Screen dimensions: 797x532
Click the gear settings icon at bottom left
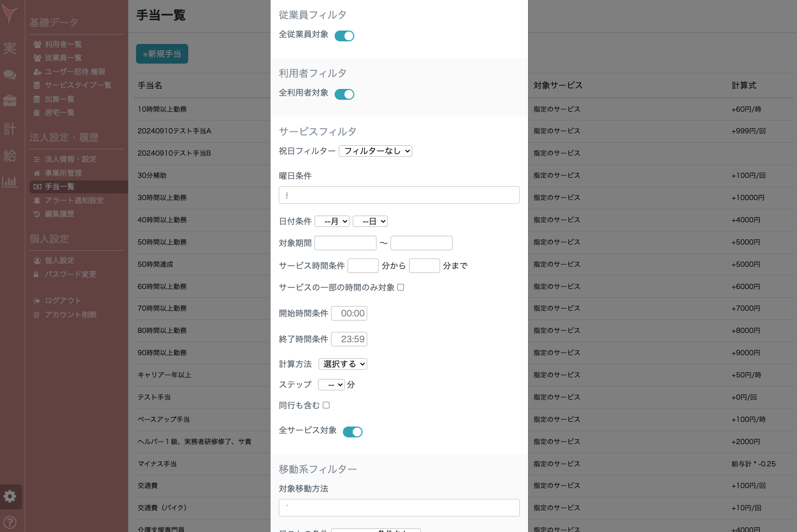pos(10,497)
